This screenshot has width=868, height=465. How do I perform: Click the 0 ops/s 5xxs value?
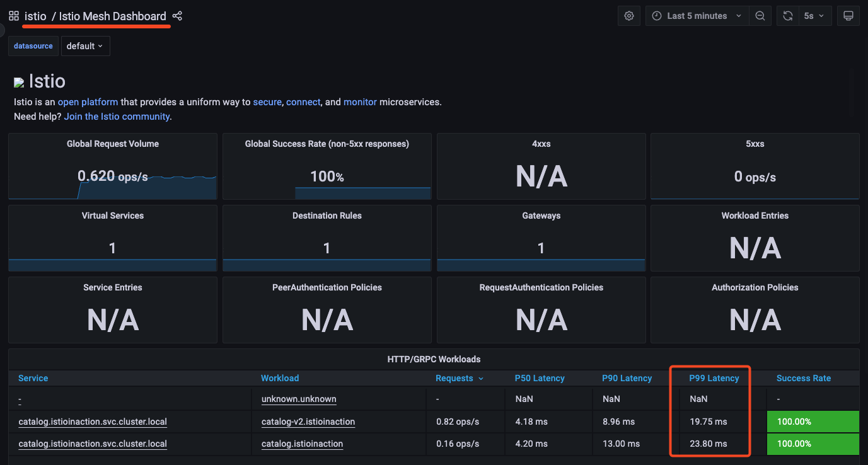(x=755, y=176)
